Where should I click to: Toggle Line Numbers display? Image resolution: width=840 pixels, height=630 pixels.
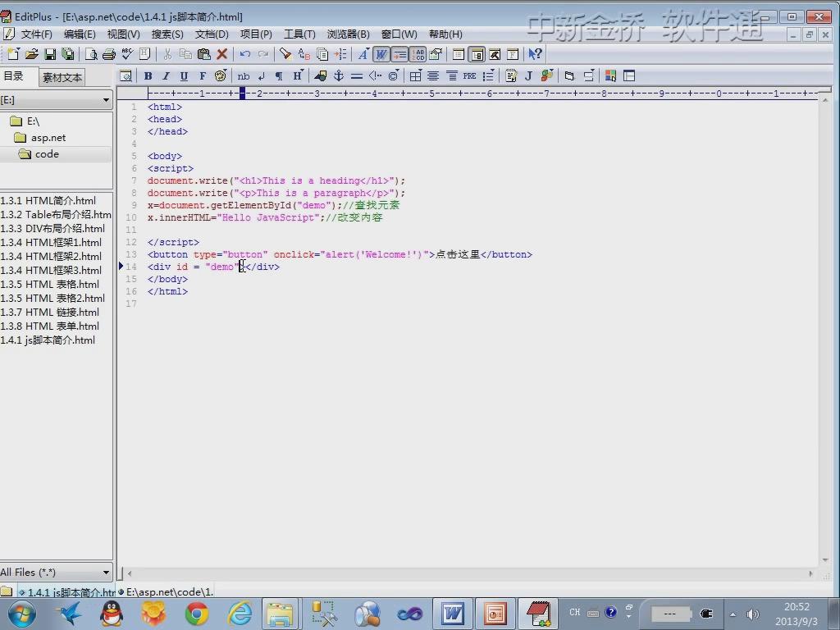[x=418, y=54]
